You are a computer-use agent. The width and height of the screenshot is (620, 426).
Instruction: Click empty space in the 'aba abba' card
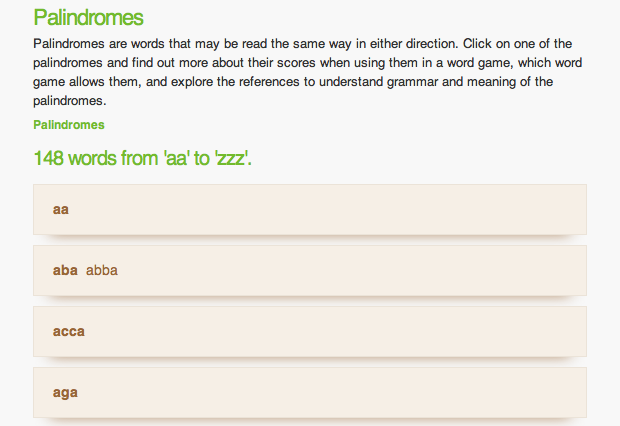350,270
